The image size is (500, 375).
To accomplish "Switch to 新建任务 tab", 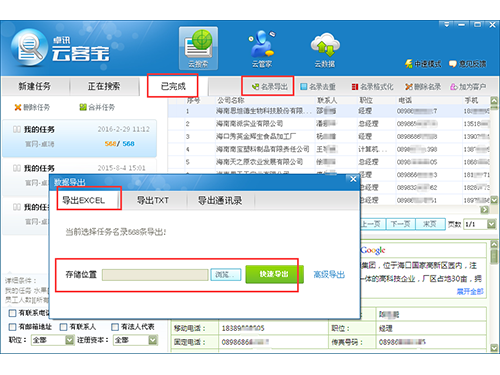I will click(35, 86).
